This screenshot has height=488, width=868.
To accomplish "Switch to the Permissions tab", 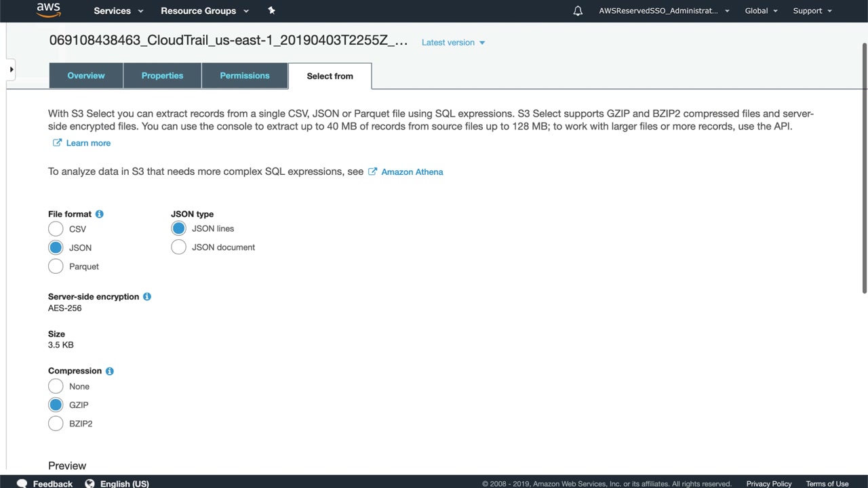I will tap(245, 75).
